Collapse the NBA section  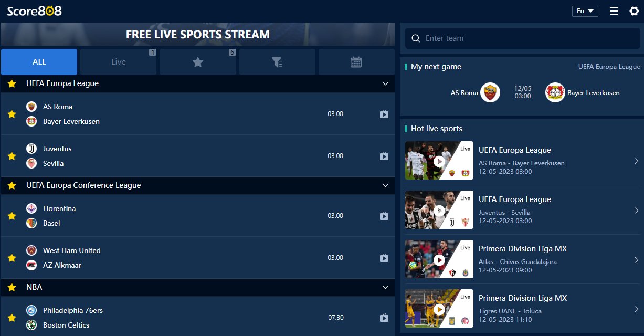386,287
